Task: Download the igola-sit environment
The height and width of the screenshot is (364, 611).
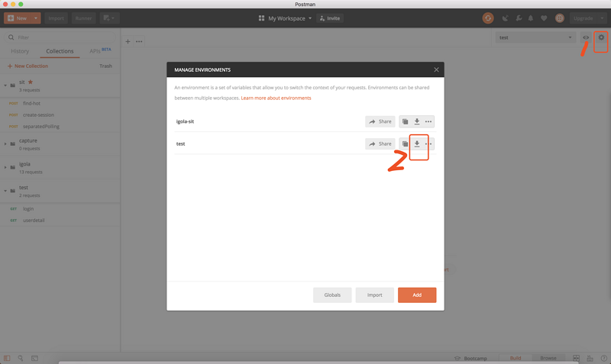Action: pyautogui.click(x=417, y=121)
